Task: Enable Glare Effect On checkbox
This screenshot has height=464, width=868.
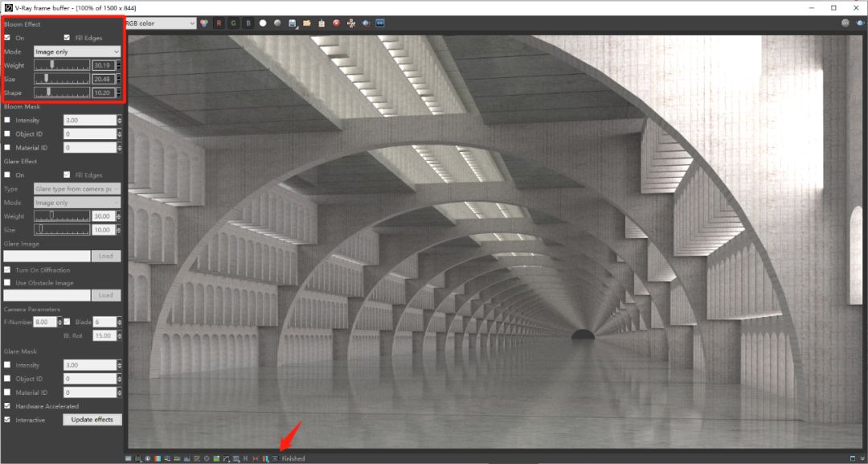Action: tap(7, 175)
